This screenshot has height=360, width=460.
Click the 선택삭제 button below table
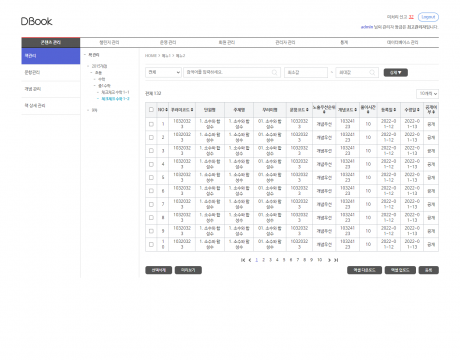[159, 270]
